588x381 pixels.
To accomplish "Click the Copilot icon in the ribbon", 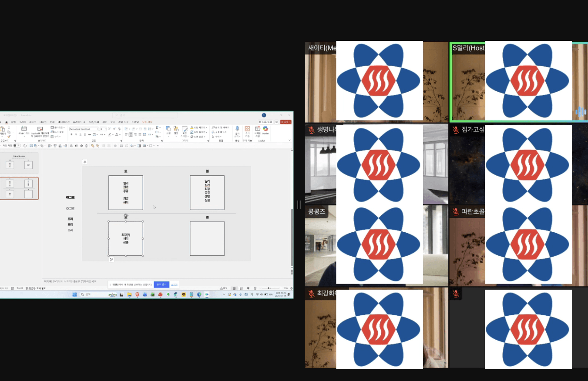I will pos(265,130).
